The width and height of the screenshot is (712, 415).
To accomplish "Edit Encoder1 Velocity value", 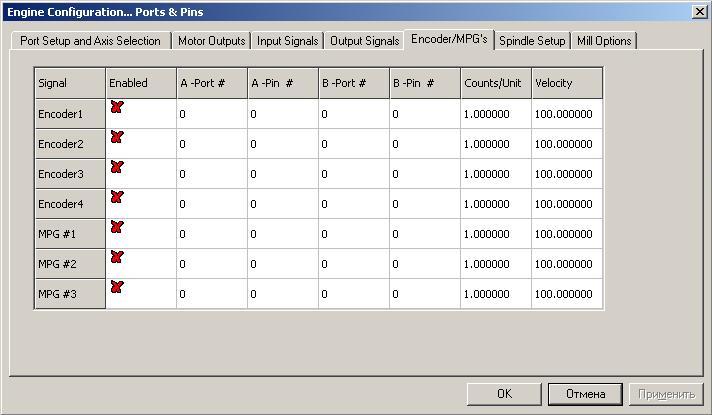I will (567, 114).
